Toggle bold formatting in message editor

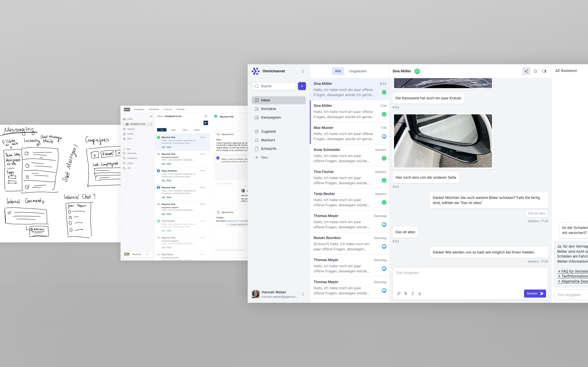(406, 293)
